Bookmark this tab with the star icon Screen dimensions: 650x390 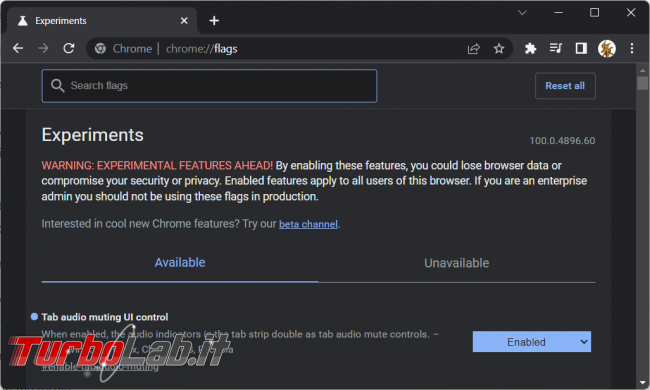499,48
